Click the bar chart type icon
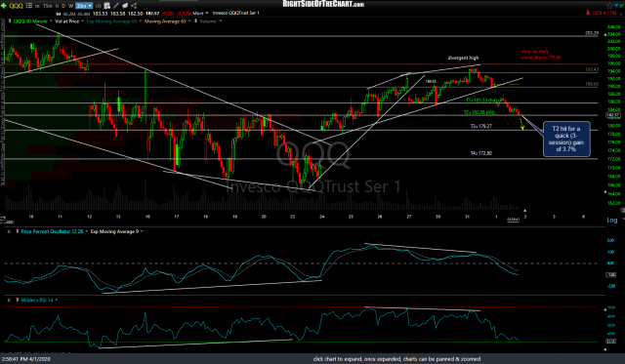Screen dimensions: 625x364 98,6
